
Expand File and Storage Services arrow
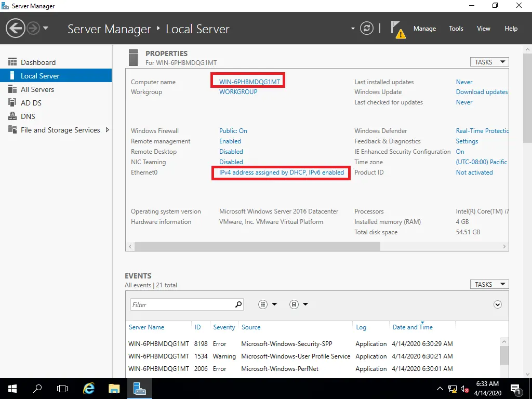pos(108,129)
